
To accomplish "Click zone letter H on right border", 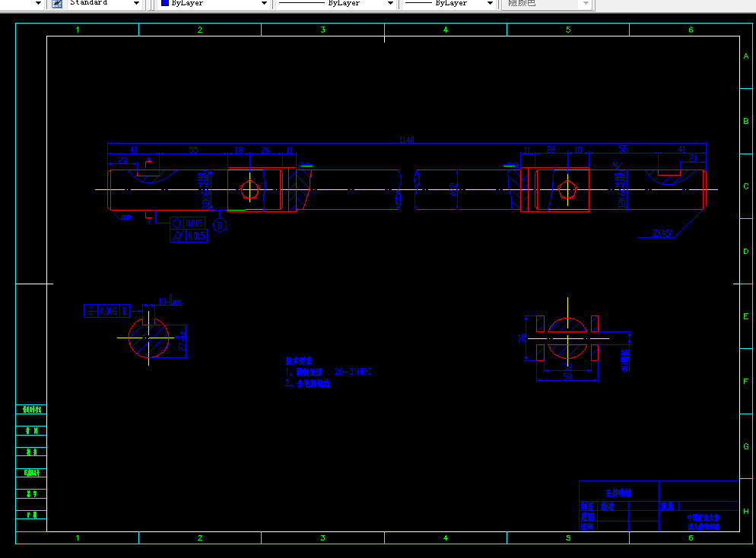I will coord(746,512).
